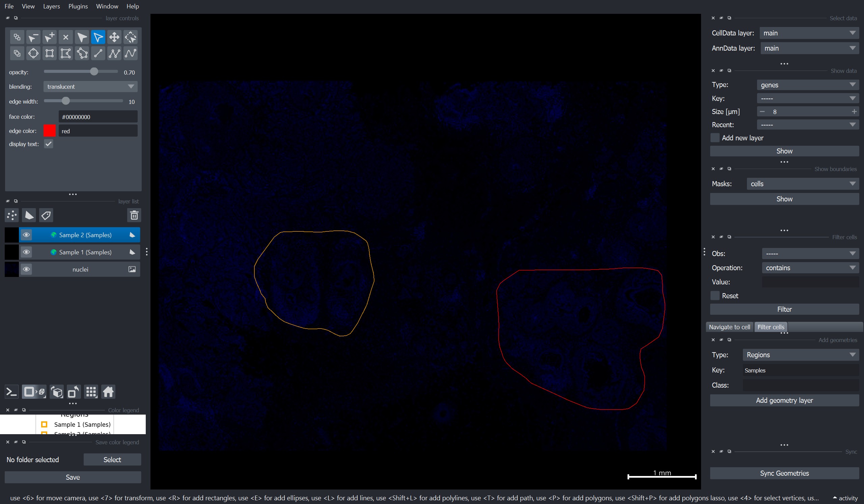The image size is (864, 504).
Task: Pick the add ellipse tool
Action: 33,53
